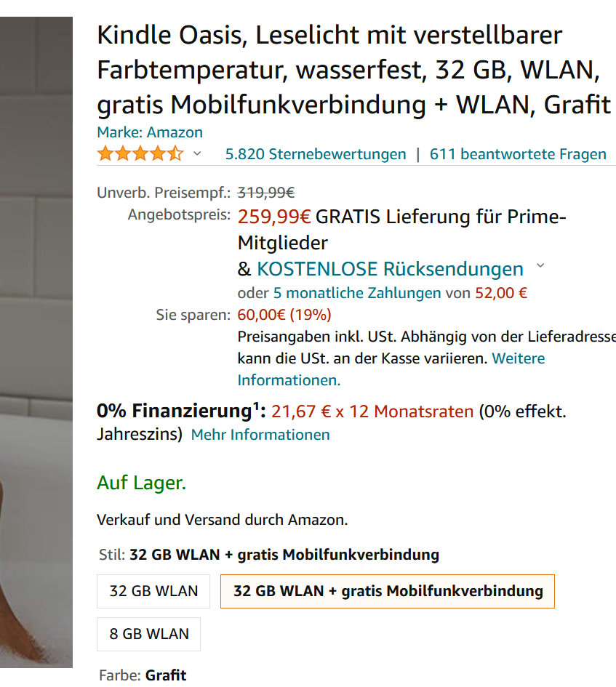Viewport: 616px width, 687px height.
Task: Open the 5.820 Sternebewertungen link
Action: coord(316,154)
